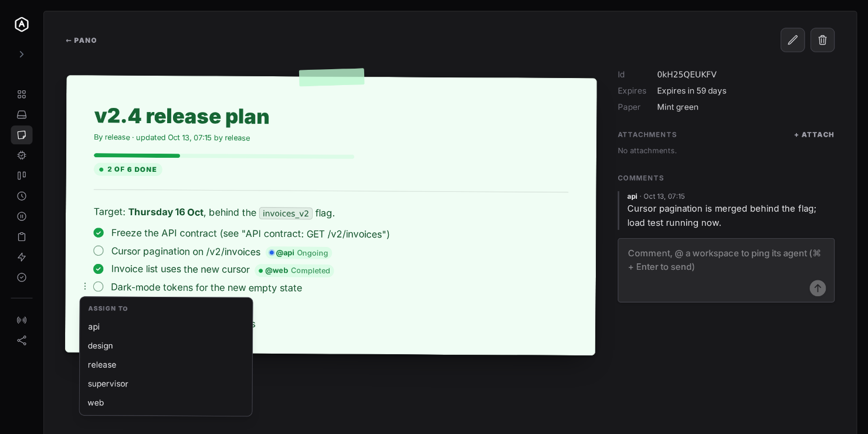
Task: Click the trash delete button
Action: click(x=822, y=40)
